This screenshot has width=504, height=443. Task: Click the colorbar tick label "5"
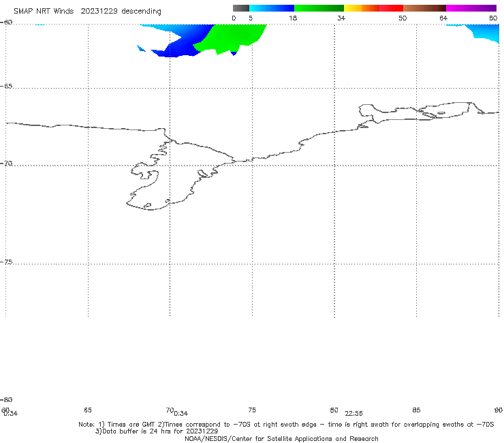click(x=251, y=18)
